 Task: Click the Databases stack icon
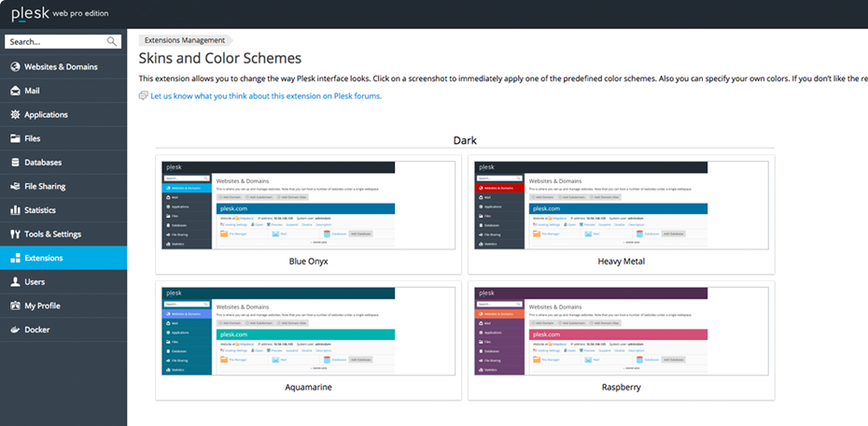pyautogui.click(x=16, y=163)
